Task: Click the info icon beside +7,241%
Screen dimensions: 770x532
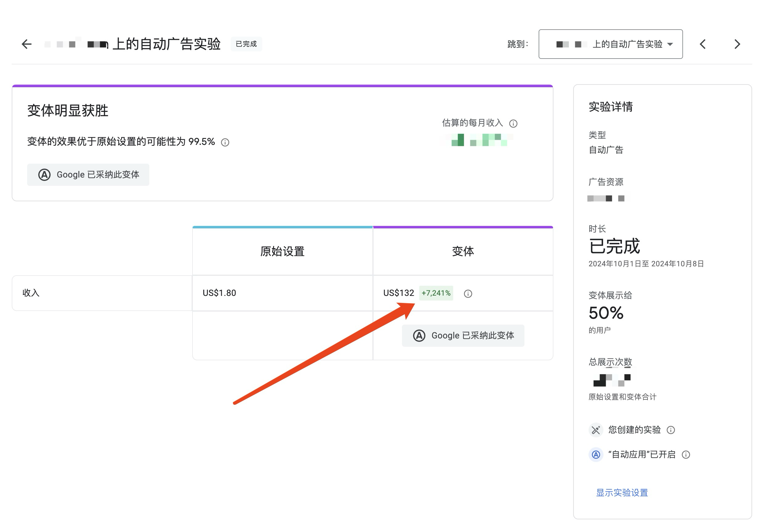Action: click(x=468, y=293)
